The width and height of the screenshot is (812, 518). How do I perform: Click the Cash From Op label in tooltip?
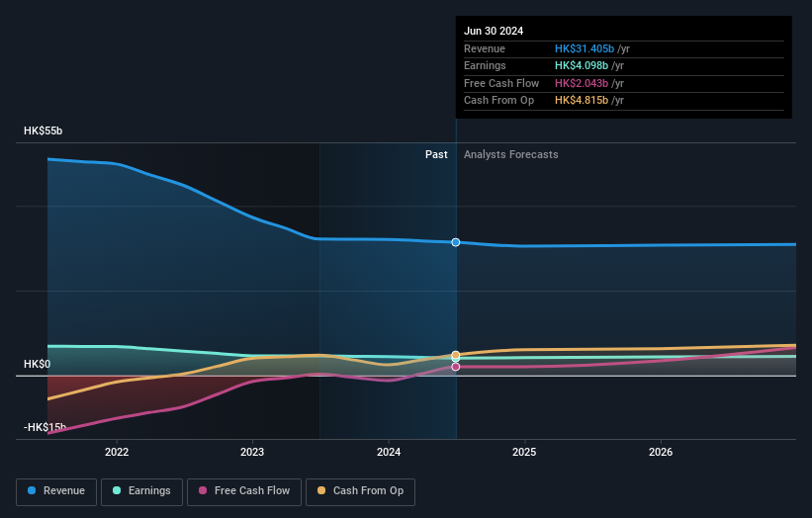[x=498, y=101]
